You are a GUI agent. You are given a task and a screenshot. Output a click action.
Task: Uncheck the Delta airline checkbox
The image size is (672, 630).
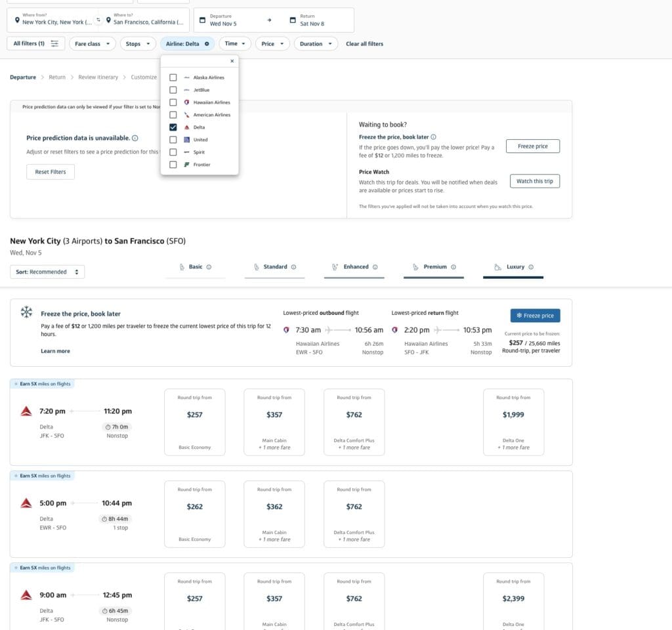tap(173, 127)
